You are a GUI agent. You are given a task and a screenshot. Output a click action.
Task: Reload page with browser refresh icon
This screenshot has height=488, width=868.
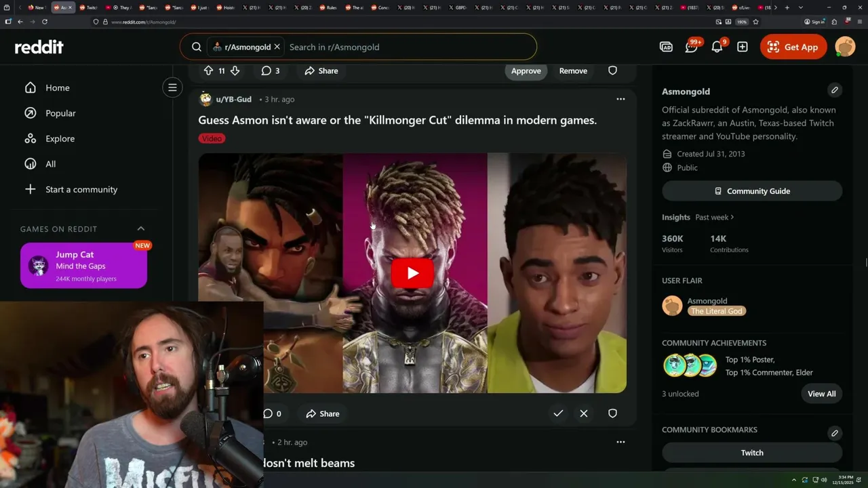45,22
